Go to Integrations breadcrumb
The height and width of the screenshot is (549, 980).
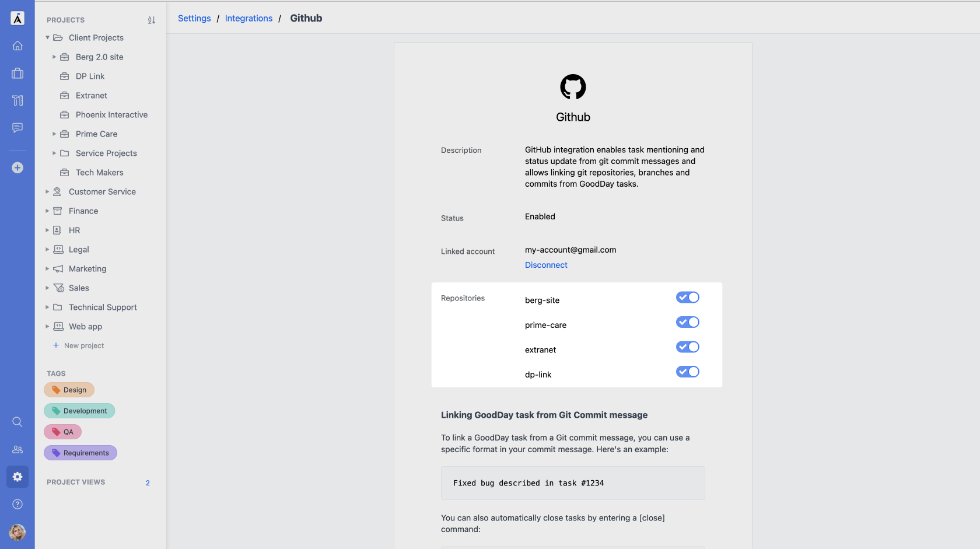tap(249, 18)
